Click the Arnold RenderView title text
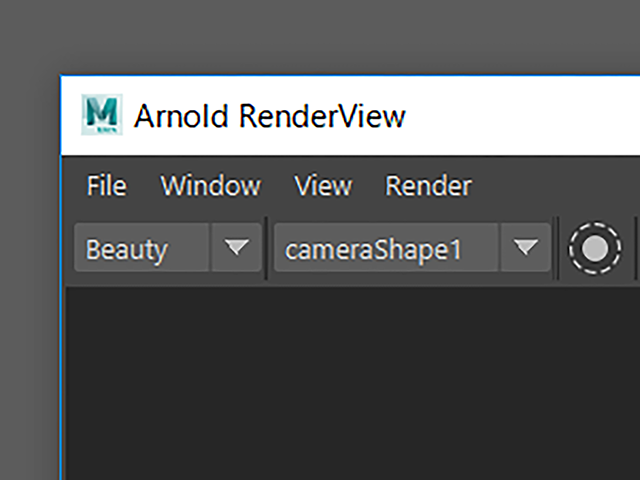 coord(270,116)
